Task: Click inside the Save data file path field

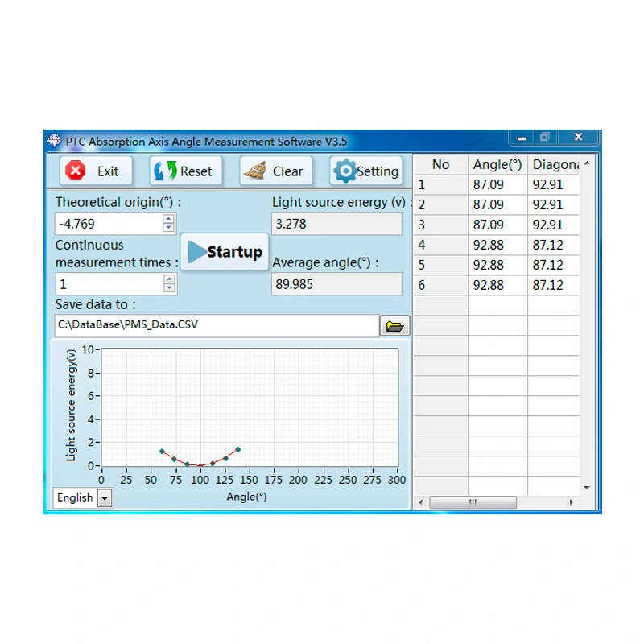Action: [201, 325]
